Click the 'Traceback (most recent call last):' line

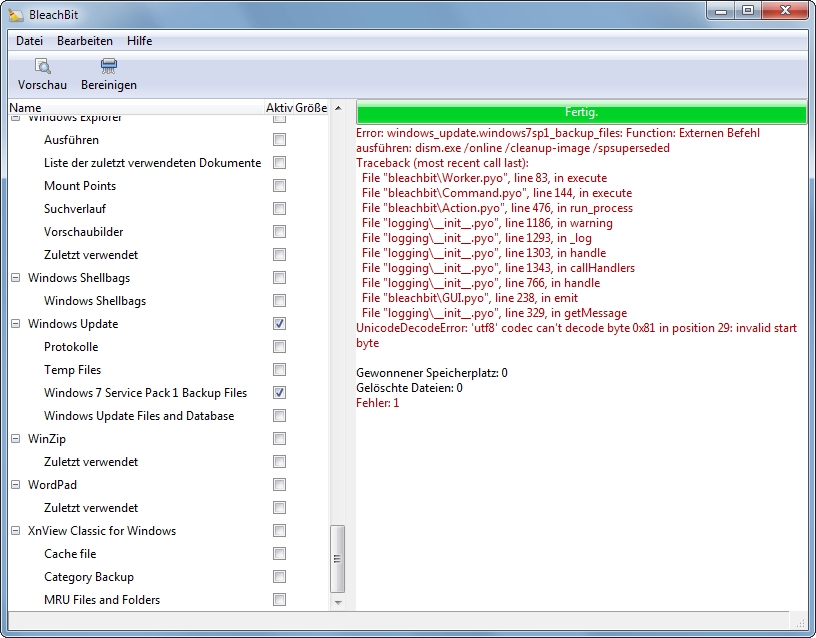[442, 163]
